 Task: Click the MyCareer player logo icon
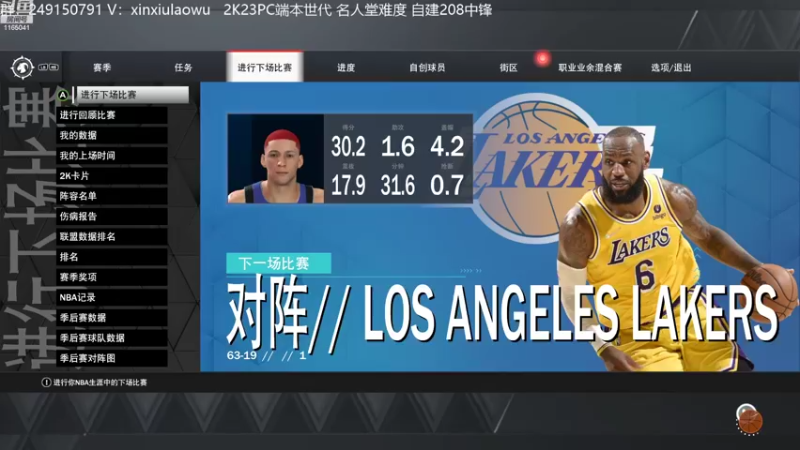tap(22, 67)
